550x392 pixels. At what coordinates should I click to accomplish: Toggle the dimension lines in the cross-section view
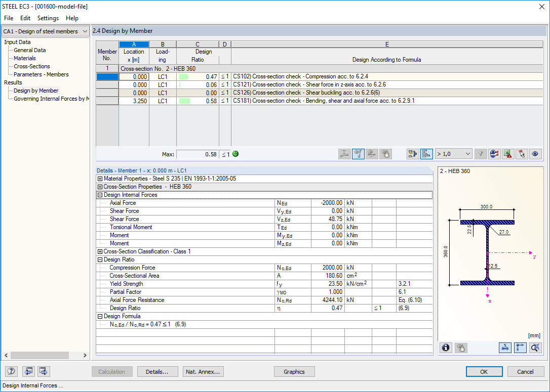tap(520, 347)
